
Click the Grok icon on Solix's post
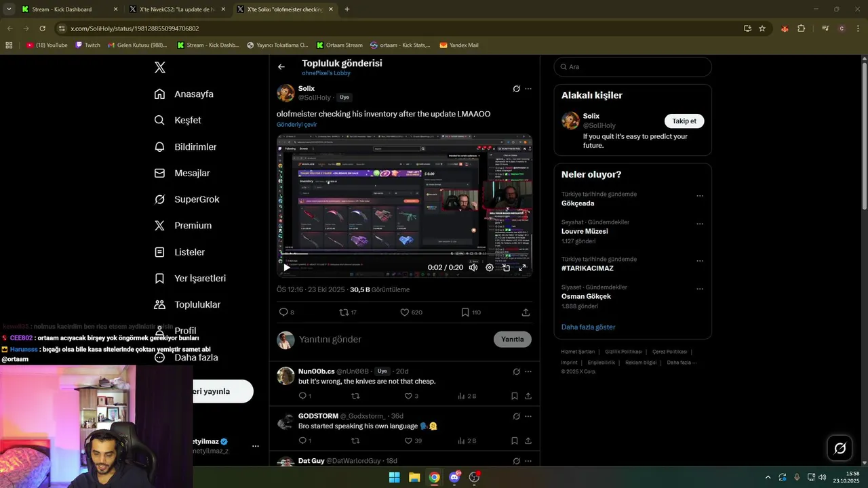point(516,89)
